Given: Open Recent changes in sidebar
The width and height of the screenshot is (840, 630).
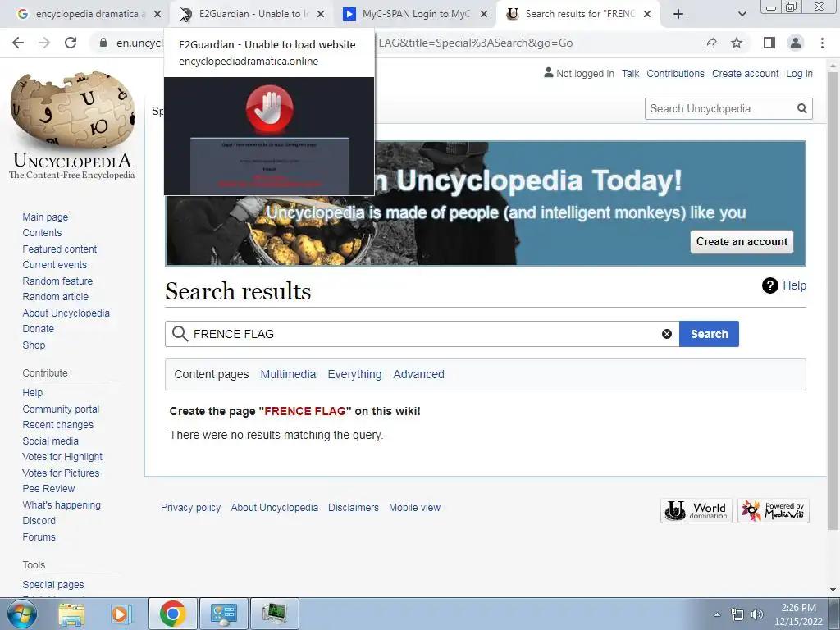Looking at the screenshot, I should (58, 424).
